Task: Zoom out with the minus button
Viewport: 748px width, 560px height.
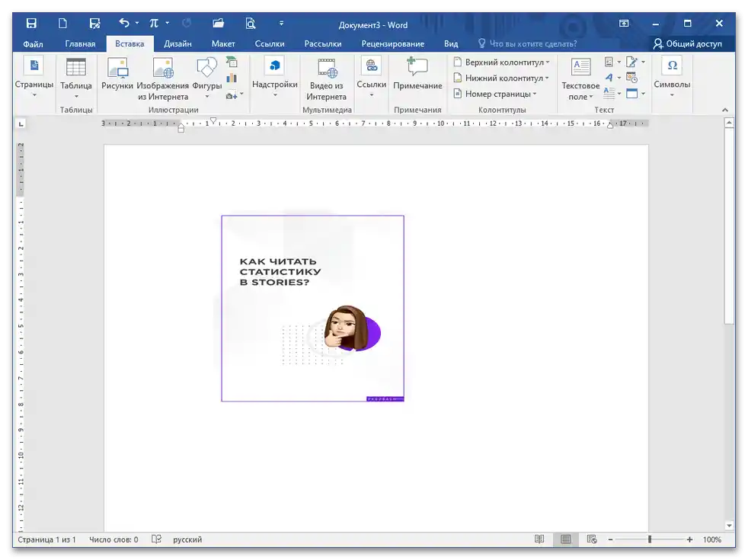Action: pos(610,539)
